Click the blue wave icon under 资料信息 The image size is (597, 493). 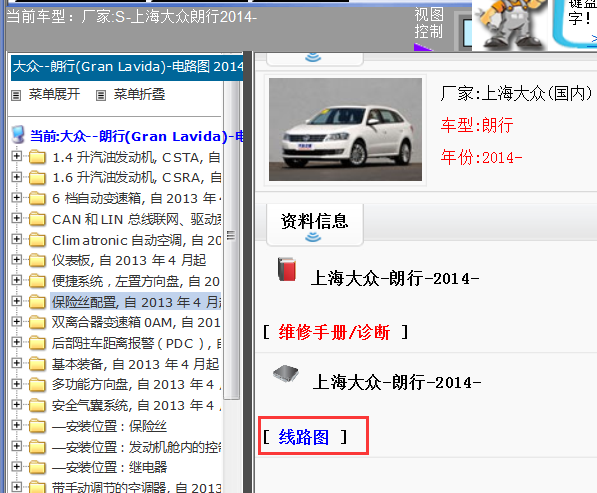point(313,238)
